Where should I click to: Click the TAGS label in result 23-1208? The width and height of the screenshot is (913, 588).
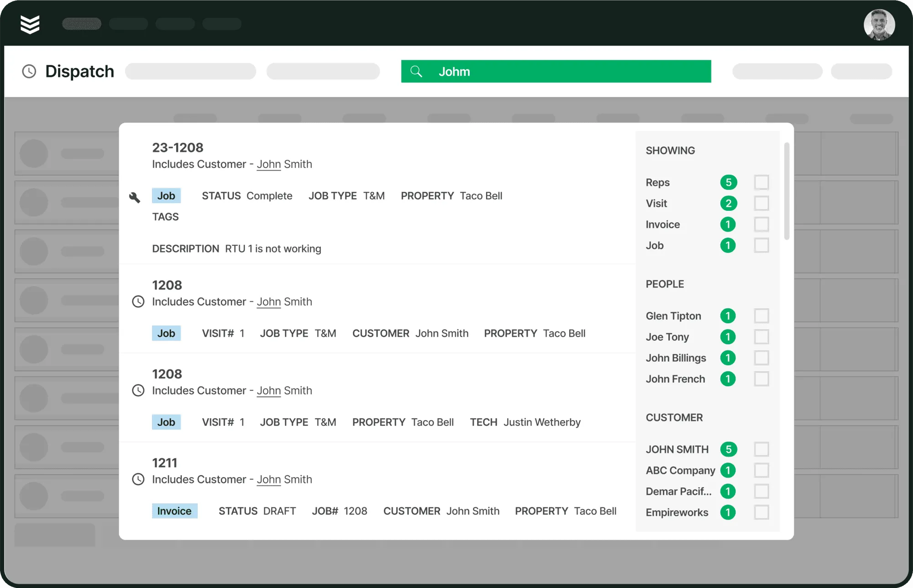(165, 217)
